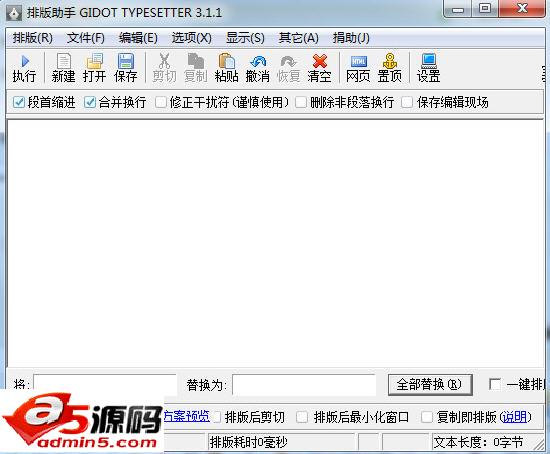The height and width of the screenshot is (454, 550).
Task: Undo with the 撤消 icon
Action: click(x=258, y=68)
